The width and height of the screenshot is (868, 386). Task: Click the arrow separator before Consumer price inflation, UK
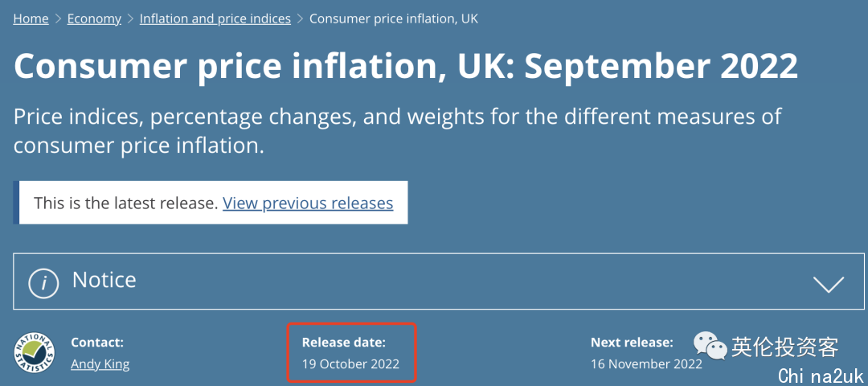pos(300,18)
